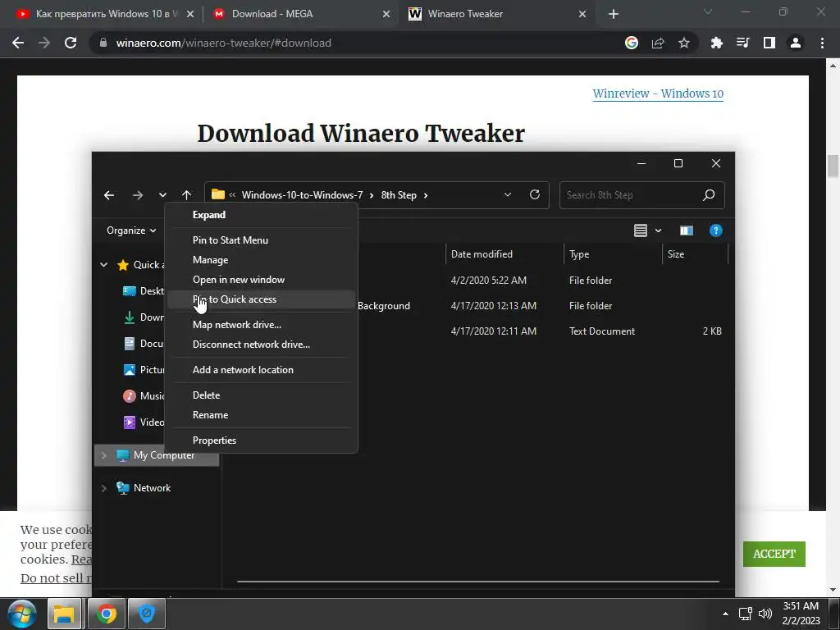Expand My Computer tree node

pos(104,455)
